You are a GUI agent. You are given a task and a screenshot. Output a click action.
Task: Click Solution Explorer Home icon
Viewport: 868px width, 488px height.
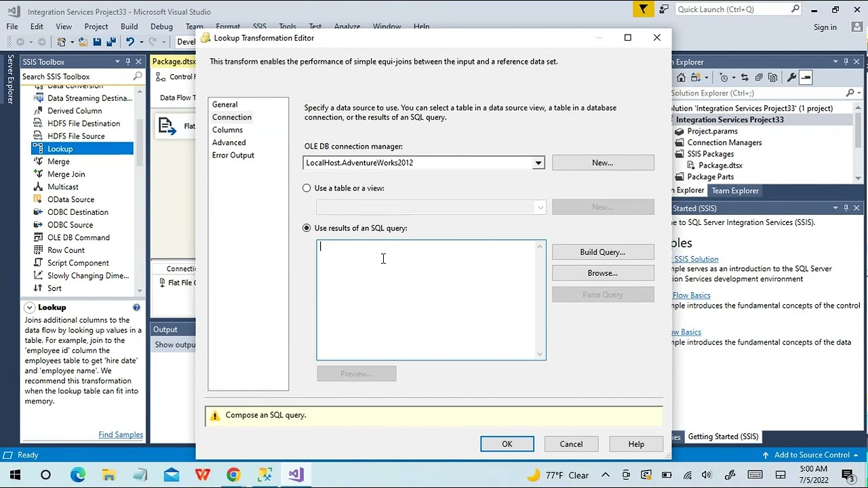click(x=681, y=77)
